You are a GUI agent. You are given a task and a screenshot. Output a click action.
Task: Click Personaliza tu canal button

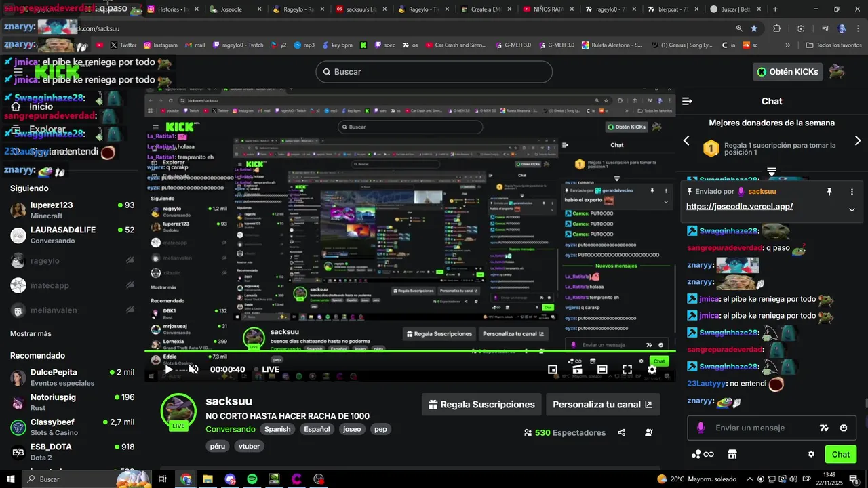[x=603, y=405]
